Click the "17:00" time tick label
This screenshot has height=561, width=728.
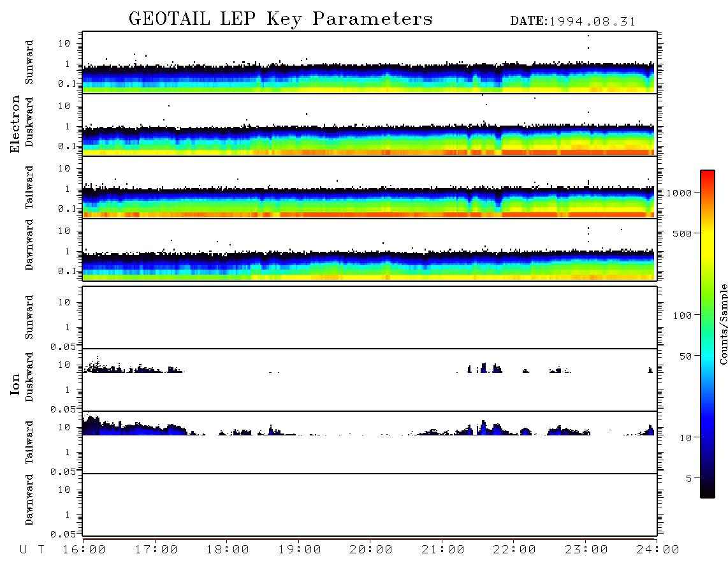click(x=156, y=550)
